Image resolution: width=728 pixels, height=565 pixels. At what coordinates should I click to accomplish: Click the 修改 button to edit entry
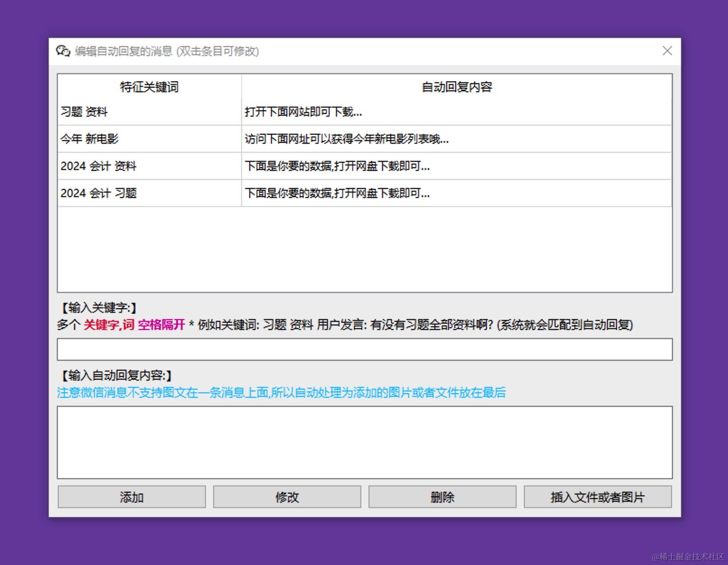click(x=287, y=497)
